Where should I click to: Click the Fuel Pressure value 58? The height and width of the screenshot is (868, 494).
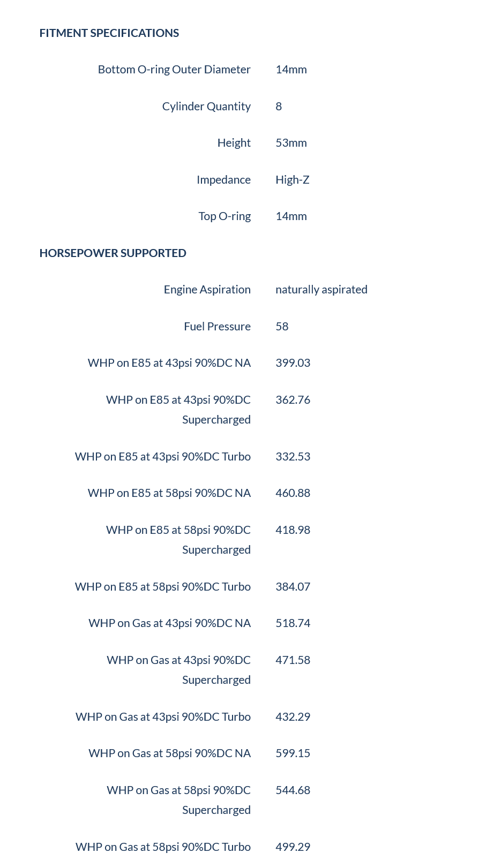pyautogui.click(x=282, y=327)
